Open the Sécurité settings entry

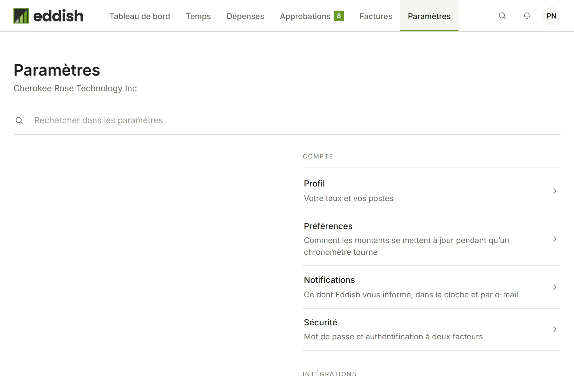pos(432,330)
